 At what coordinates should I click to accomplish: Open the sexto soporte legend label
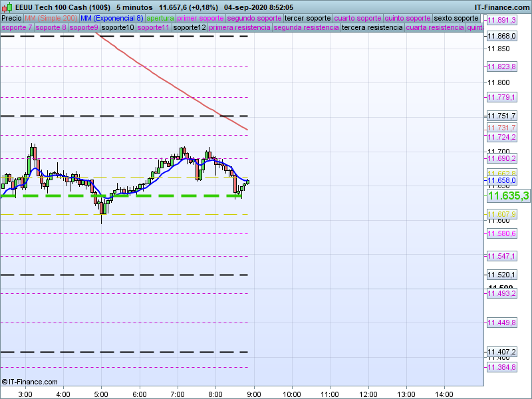pos(456,18)
